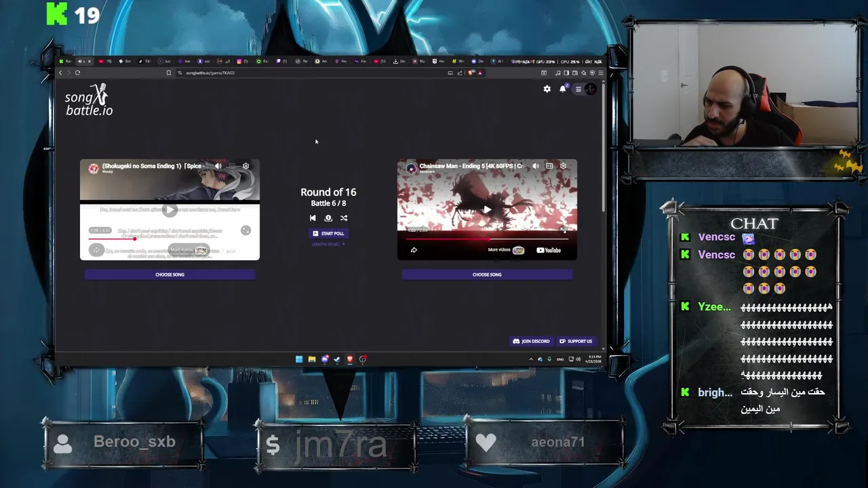
Task: Open the volume icon in system tray
Action: 578,359
